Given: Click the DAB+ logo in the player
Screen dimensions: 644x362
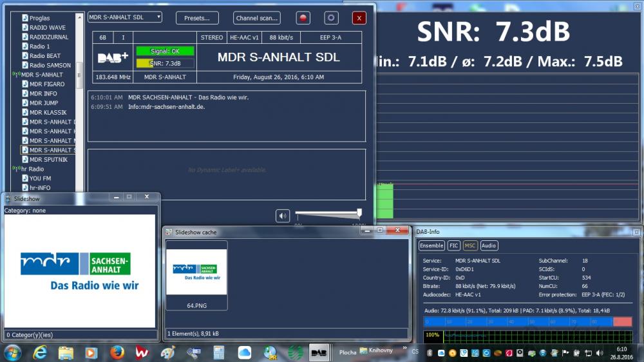Looking at the screenshot, I should pyautogui.click(x=113, y=57).
